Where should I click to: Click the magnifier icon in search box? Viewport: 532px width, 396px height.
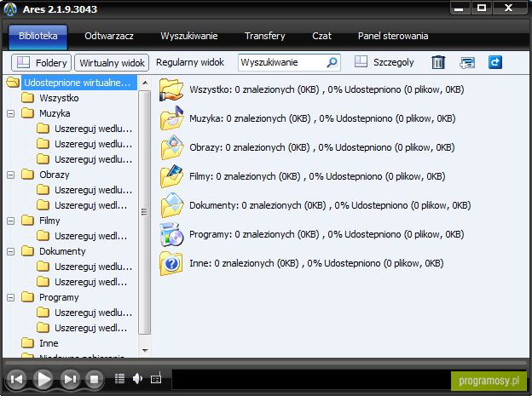point(332,62)
